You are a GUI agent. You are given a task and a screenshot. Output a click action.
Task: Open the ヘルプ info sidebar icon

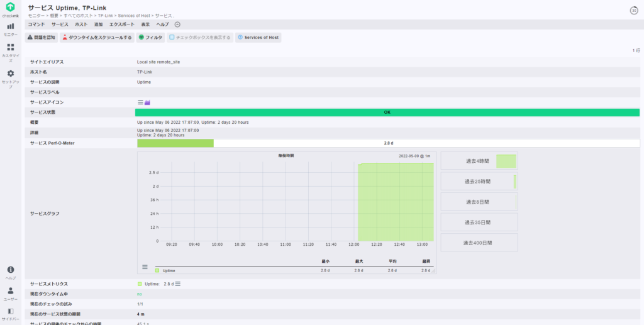[x=10, y=272]
